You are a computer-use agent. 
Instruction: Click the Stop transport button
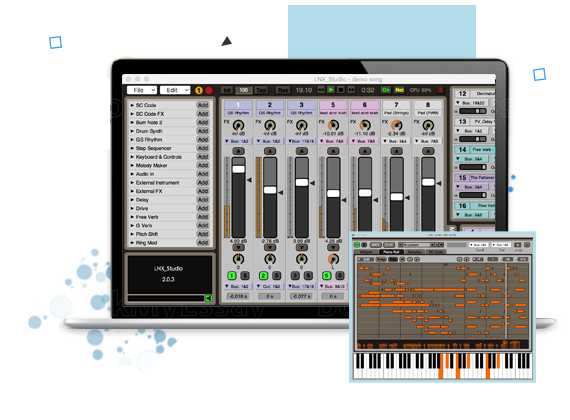click(x=341, y=89)
